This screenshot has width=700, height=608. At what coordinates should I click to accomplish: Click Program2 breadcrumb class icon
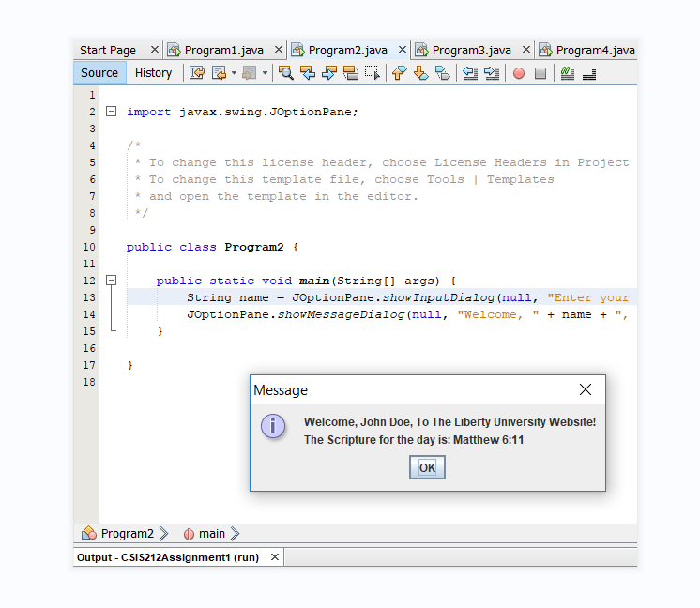(89, 533)
